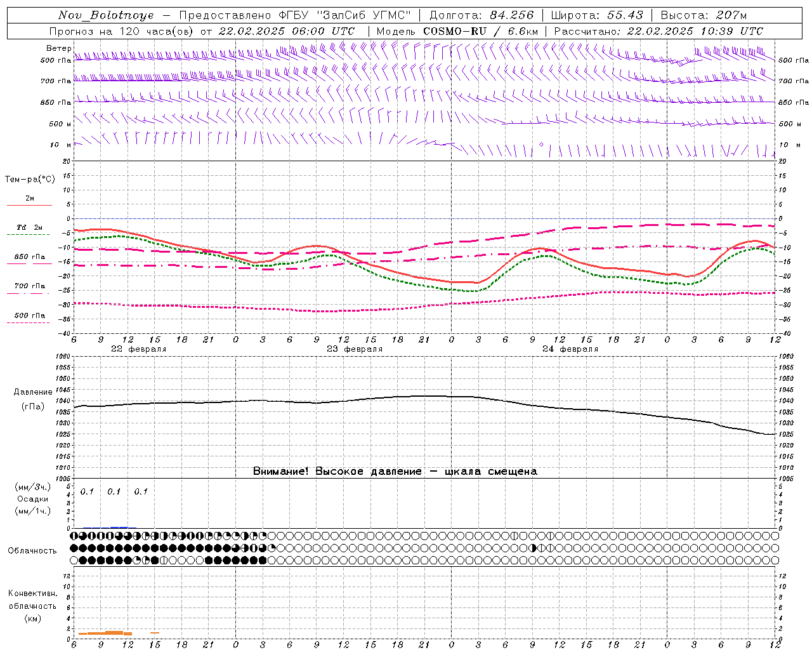Image resolution: width=812 pixels, height=650 pixels.
Task: Click the Долгота: 84.256 value
Action: 481,15
